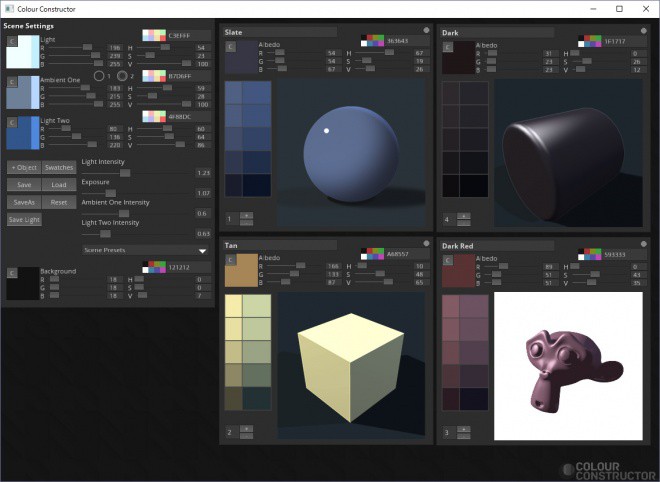This screenshot has width=660, height=482.
Task: Click the Reset button
Action: click(x=59, y=202)
